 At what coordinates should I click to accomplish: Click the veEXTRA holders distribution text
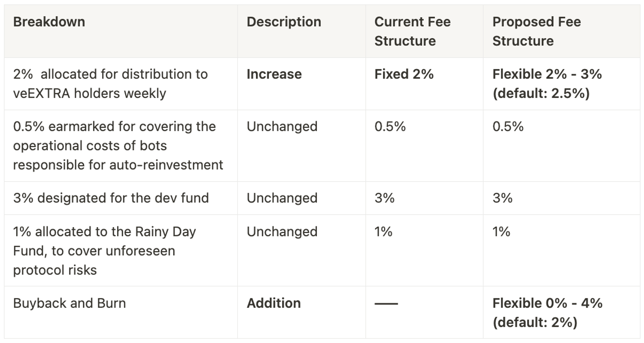pos(110,83)
